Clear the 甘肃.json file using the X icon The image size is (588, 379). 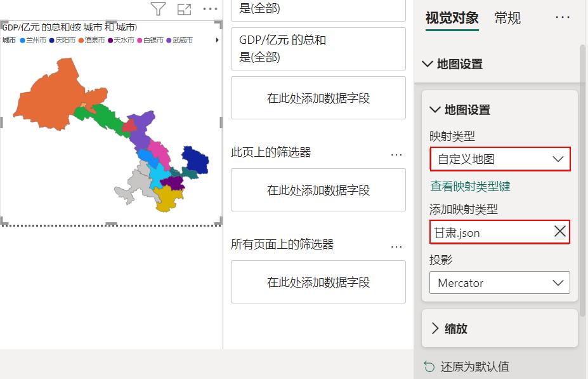(x=560, y=232)
